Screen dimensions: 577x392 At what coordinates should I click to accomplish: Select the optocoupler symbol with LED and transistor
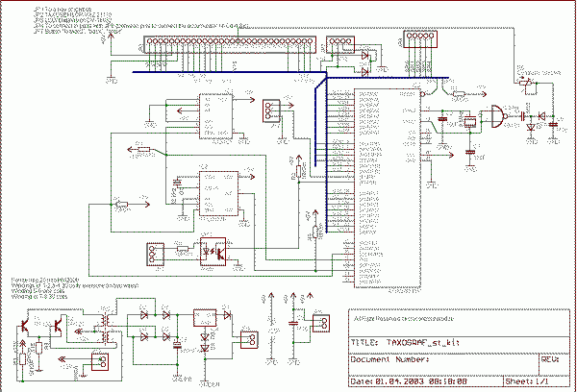(x=213, y=252)
